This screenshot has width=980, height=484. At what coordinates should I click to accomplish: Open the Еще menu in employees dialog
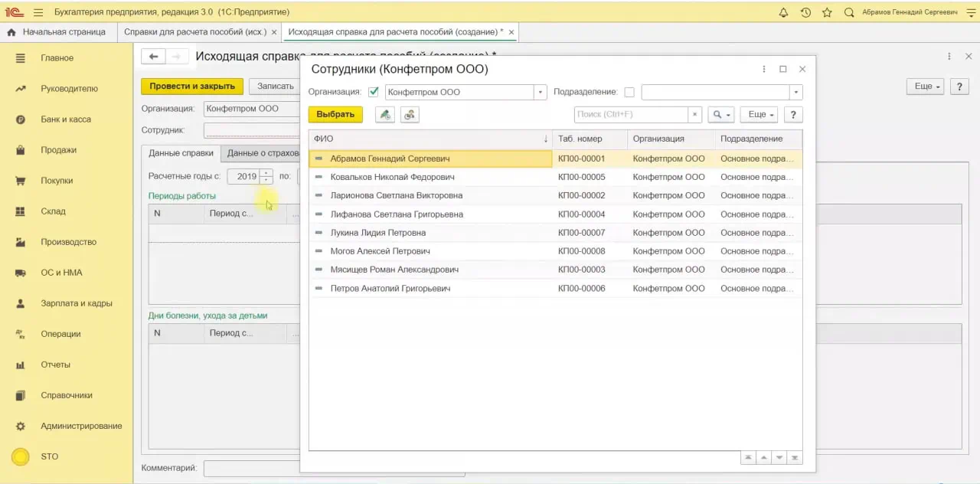(759, 114)
